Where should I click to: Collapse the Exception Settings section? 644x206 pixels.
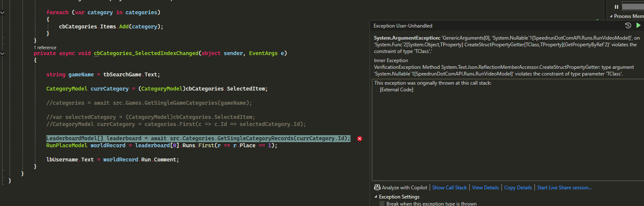tap(376, 197)
